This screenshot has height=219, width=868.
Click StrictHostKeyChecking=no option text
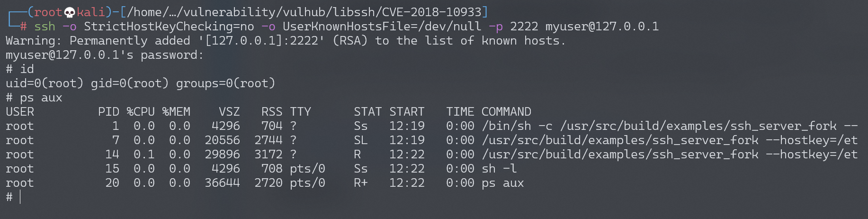[169, 27]
